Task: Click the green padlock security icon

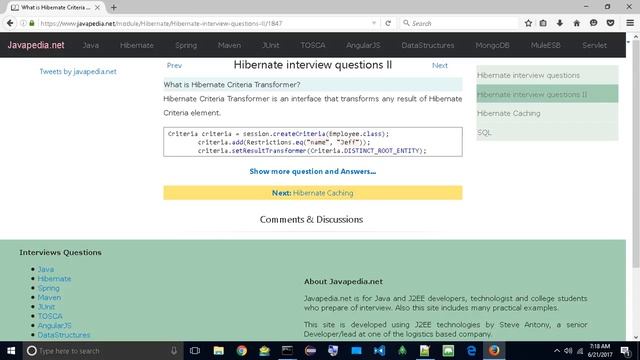Action: coord(32,23)
